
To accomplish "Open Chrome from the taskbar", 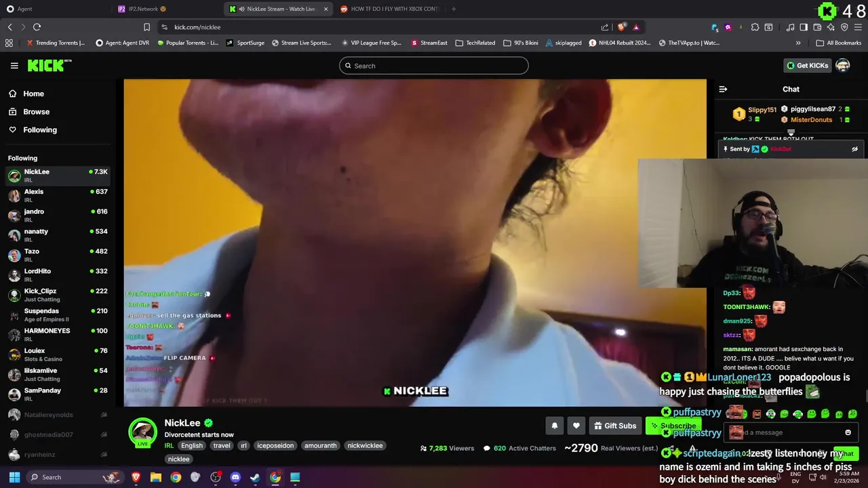I will tap(176, 477).
